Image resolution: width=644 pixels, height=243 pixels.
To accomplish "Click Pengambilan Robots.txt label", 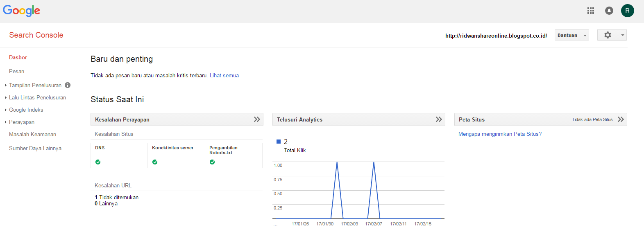I will [223, 150].
